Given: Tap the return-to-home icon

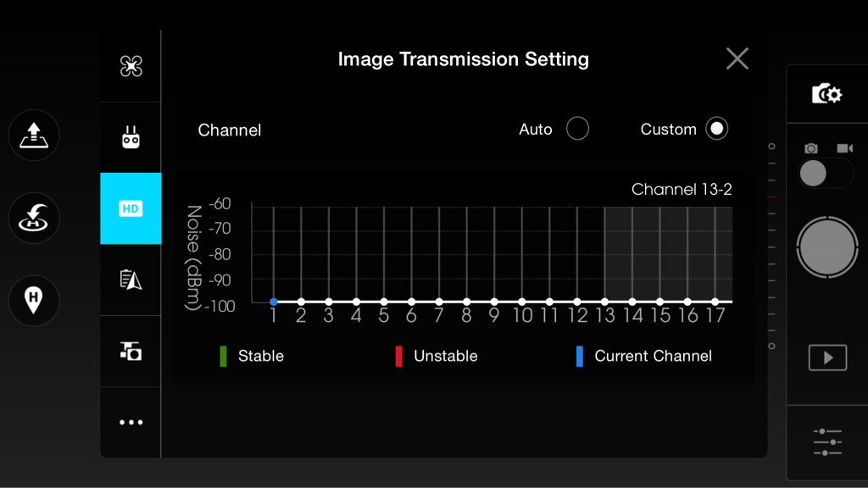Looking at the screenshot, I should [34, 218].
